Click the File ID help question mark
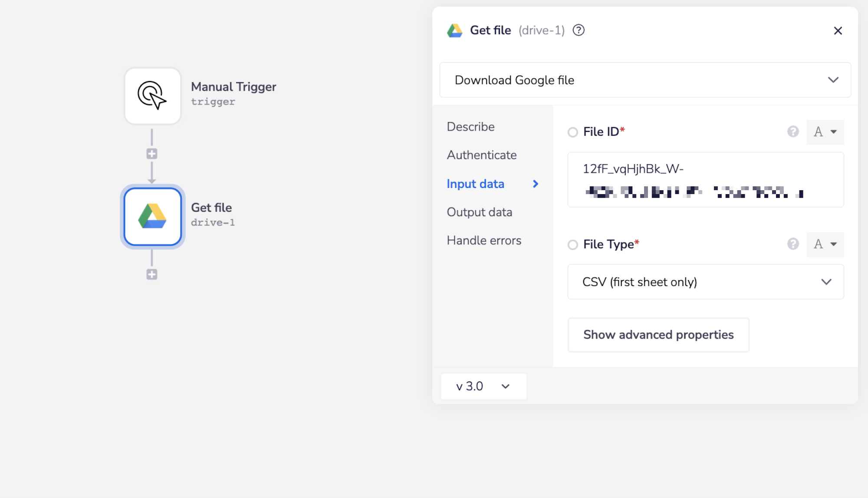 [x=792, y=132]
